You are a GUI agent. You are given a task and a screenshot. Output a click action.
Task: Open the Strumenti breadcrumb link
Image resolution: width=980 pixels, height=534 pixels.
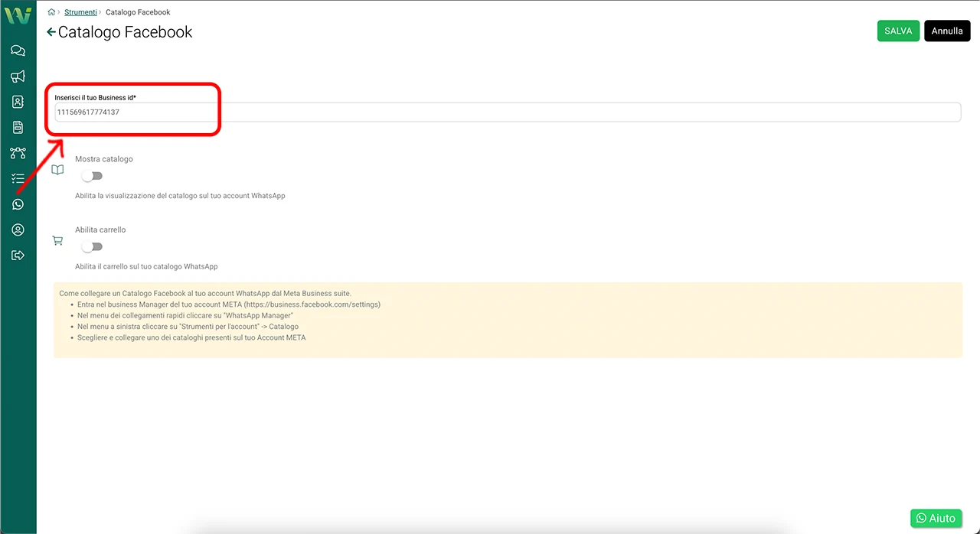[x=80, y=12]
